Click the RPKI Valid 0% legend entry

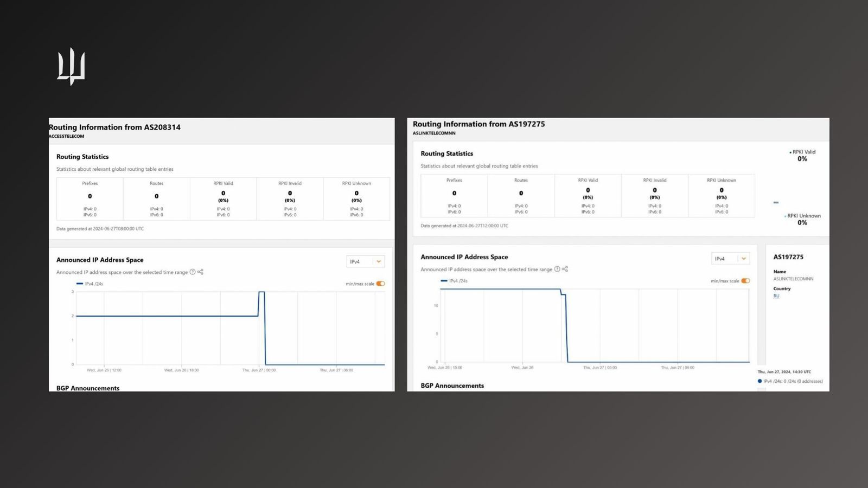point(802,156)
